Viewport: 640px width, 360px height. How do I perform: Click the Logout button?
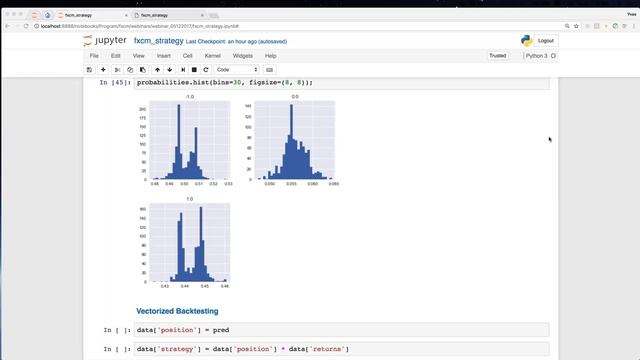pos(546,41)
